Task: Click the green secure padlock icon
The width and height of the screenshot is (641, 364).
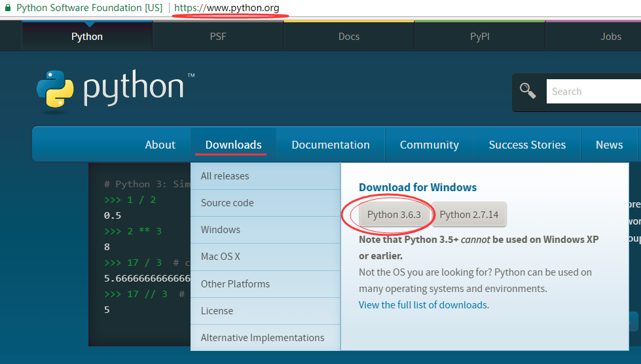Action: pos(7,8)
